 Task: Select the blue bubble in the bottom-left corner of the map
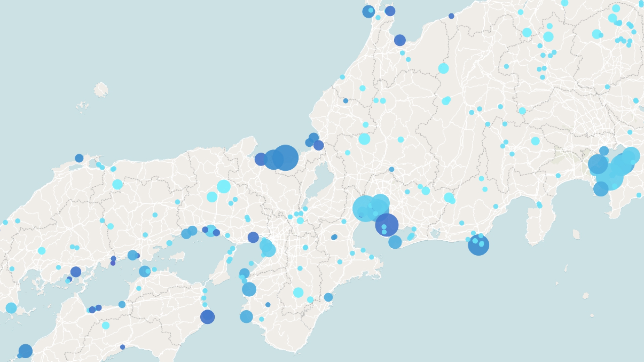[25, 351]
